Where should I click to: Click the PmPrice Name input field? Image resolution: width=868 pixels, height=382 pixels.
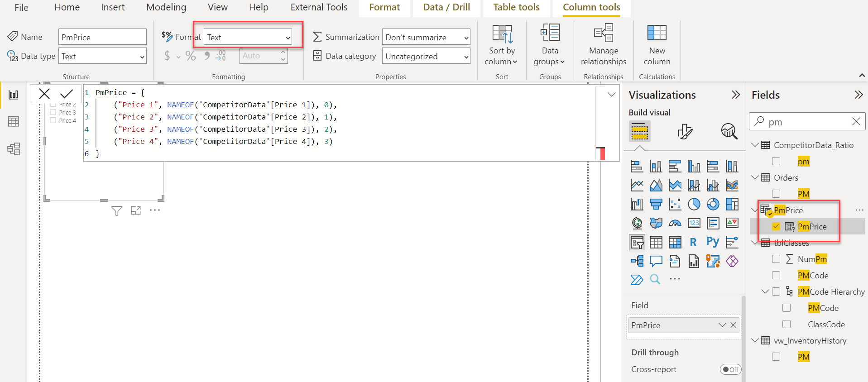(102, 37)
